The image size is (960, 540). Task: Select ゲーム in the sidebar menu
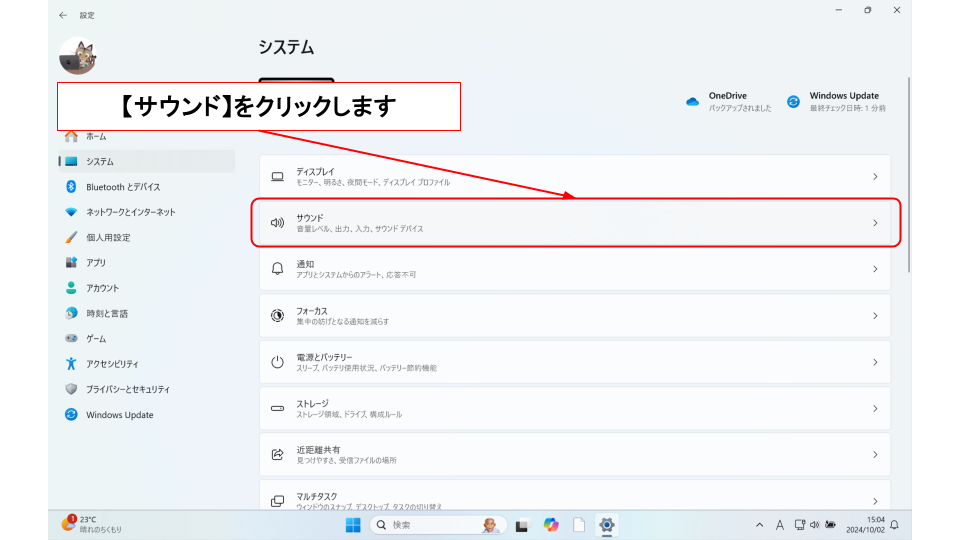pos(96,339)
